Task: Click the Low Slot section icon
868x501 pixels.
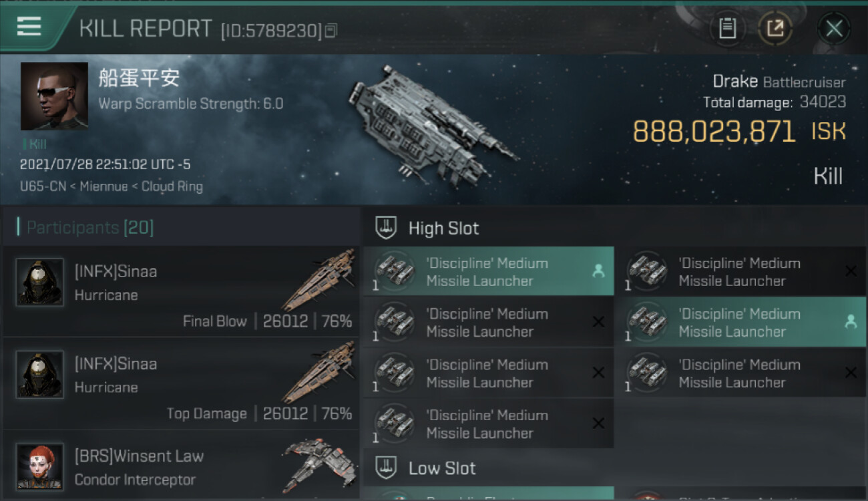Action: pyautogui.click(x=386, y=468)
